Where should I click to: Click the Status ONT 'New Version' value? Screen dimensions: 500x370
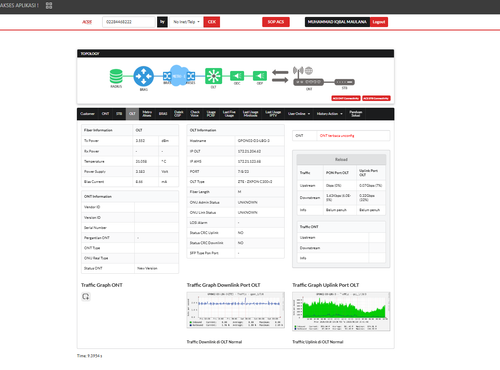147,268
